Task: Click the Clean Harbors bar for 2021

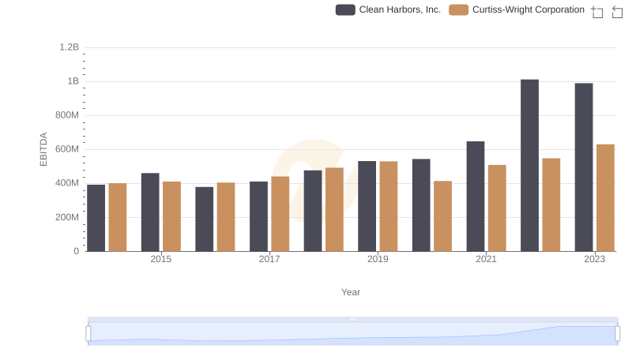Action: (x=476, y=197)
